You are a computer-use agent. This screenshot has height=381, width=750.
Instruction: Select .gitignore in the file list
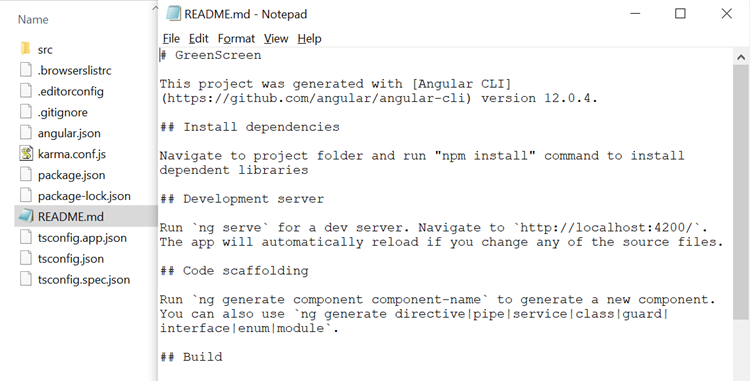63,112
